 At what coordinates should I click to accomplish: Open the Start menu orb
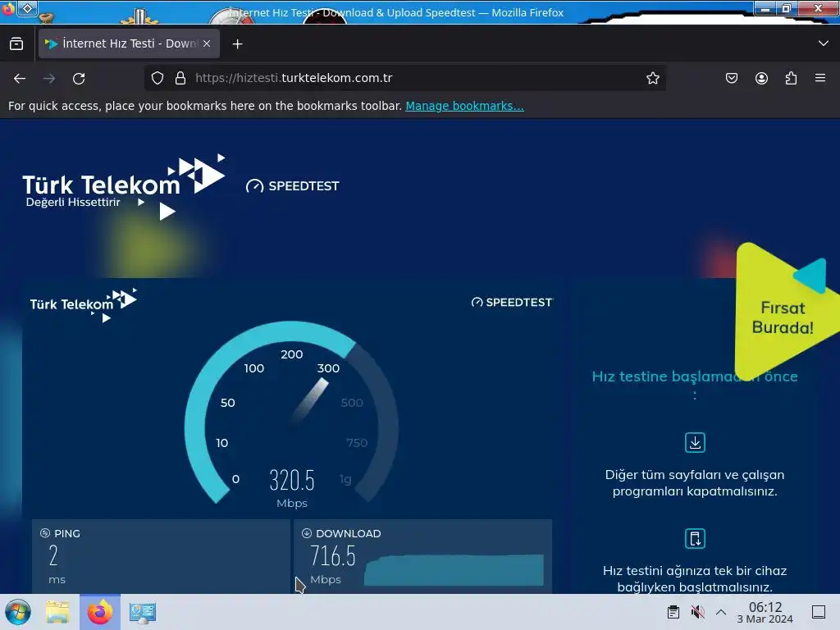[x=18, y=612]
